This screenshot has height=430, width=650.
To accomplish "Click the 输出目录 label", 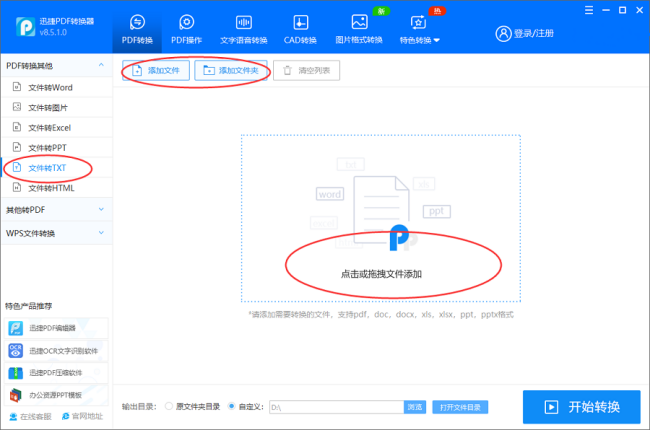I will click(139, 407).
